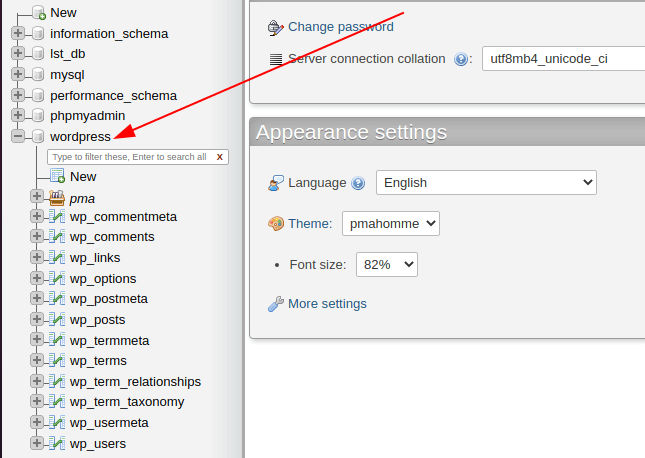Open the pma table group

(x=82, y=199)
